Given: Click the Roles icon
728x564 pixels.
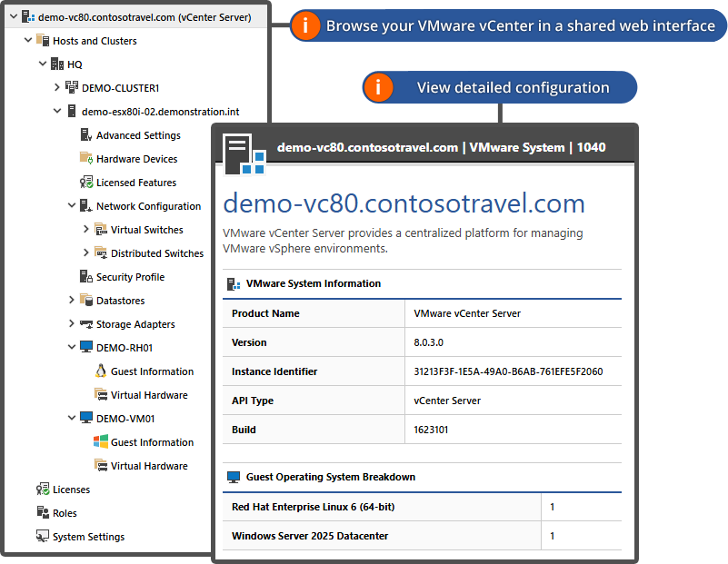Looking at the screenshot, I should (x=43, y=512).
